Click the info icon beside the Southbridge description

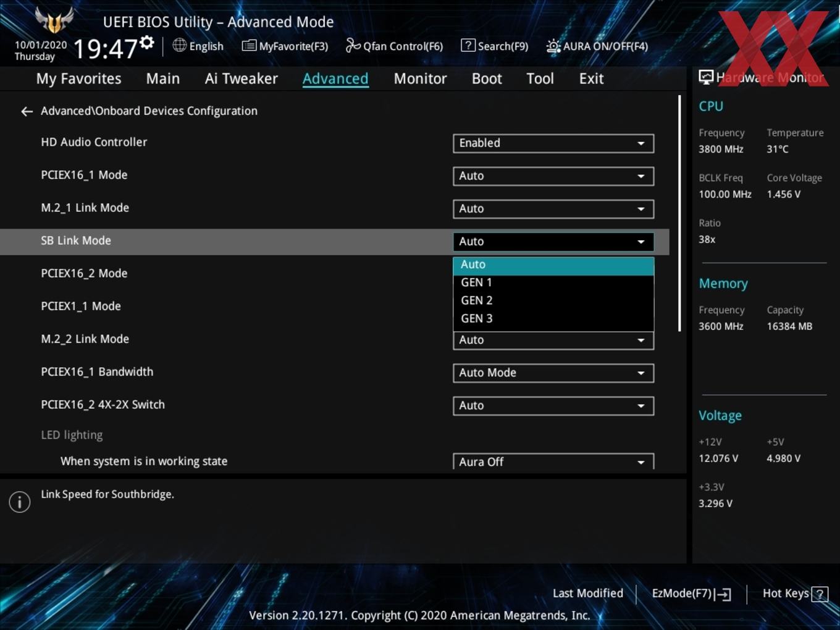[20, 502]
